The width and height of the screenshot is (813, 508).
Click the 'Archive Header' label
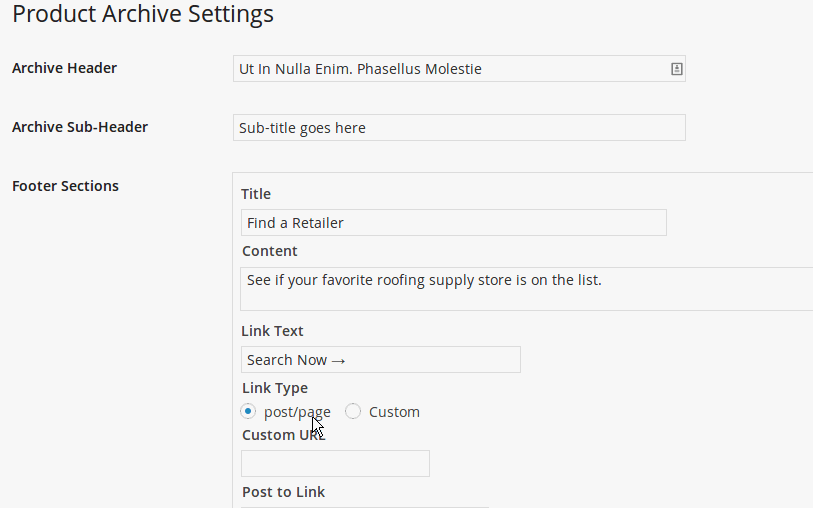click(64, 69)
